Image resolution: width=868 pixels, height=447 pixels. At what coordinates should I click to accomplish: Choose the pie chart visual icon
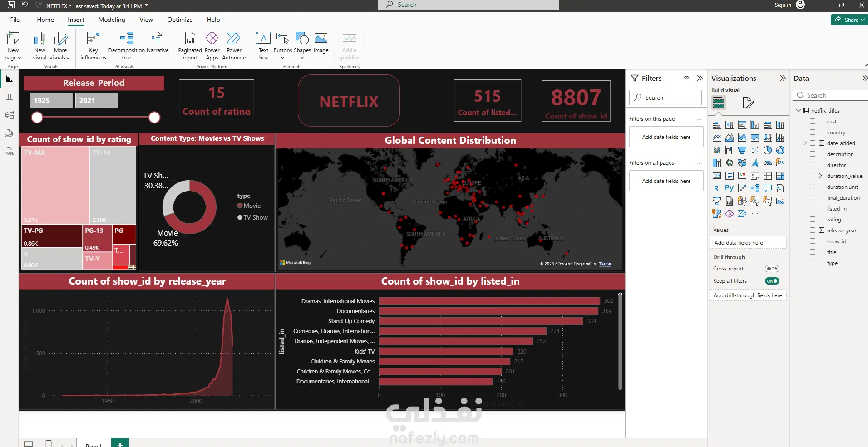[x=768, y=150]
